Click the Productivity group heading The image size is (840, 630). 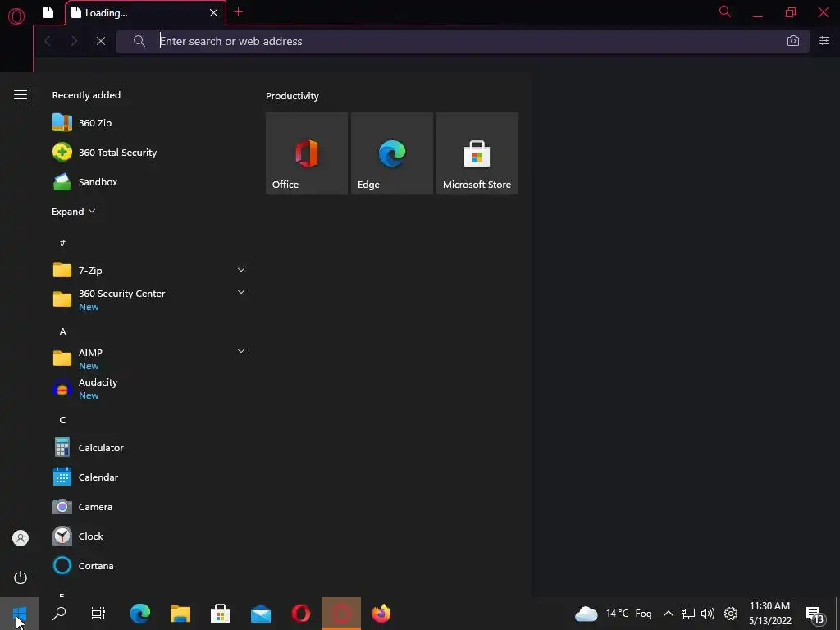[292, 96]
